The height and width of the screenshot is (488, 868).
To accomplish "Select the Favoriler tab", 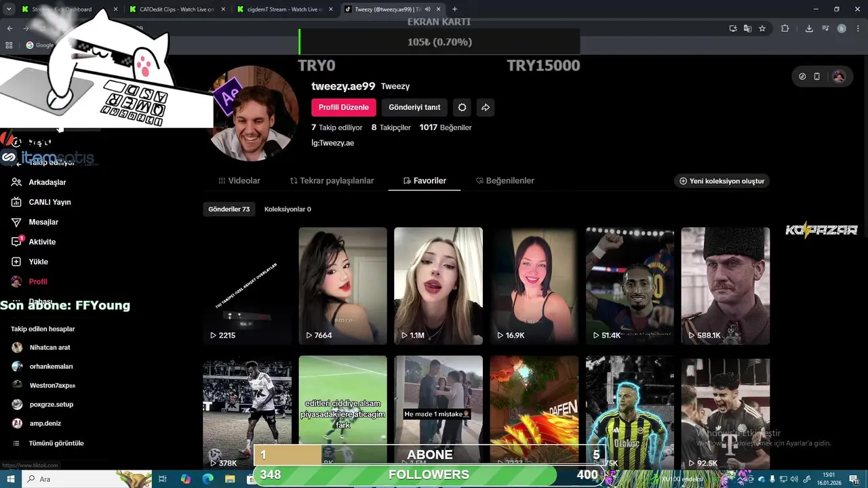I will 425,181.
